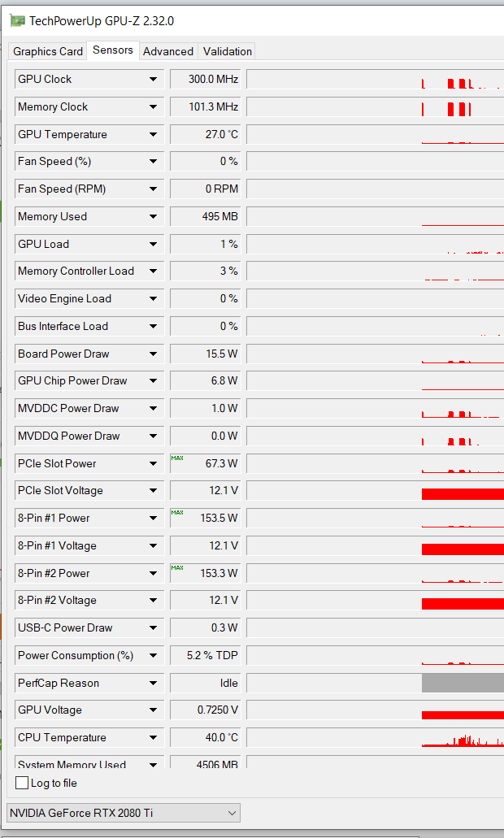Open CPU Temperature sensor dropdown
Image resolution: width=504 pixels, height=838 pixels.
pyautogui.click(x=153, y=738)
